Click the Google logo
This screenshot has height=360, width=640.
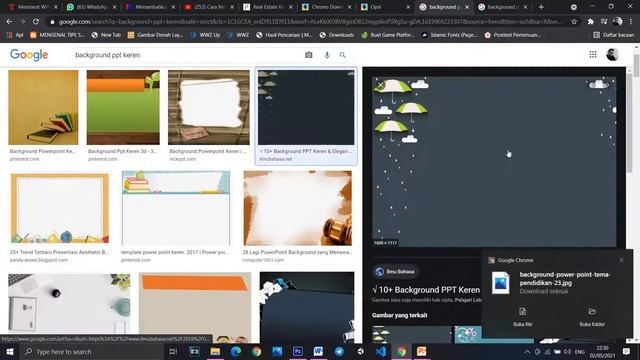[29, 55]
